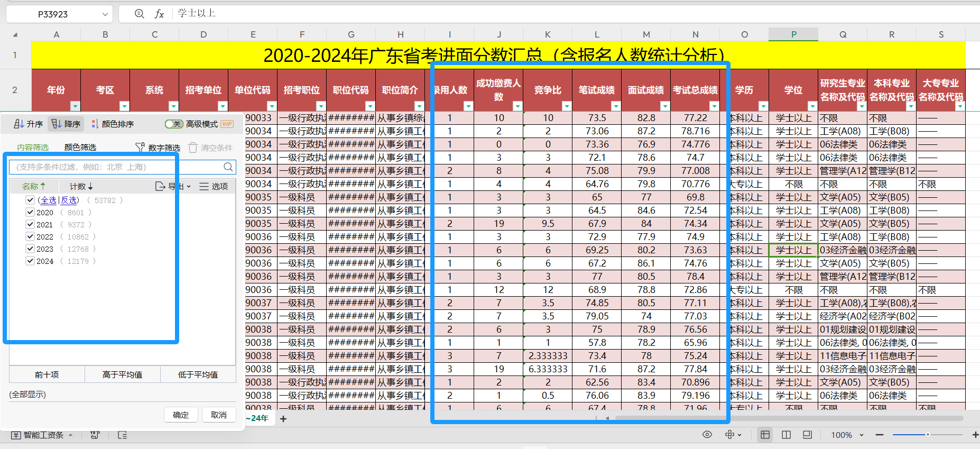Uncheck the 2023 filter checkbox
980x449 pixels.
[x=30, y=249]
